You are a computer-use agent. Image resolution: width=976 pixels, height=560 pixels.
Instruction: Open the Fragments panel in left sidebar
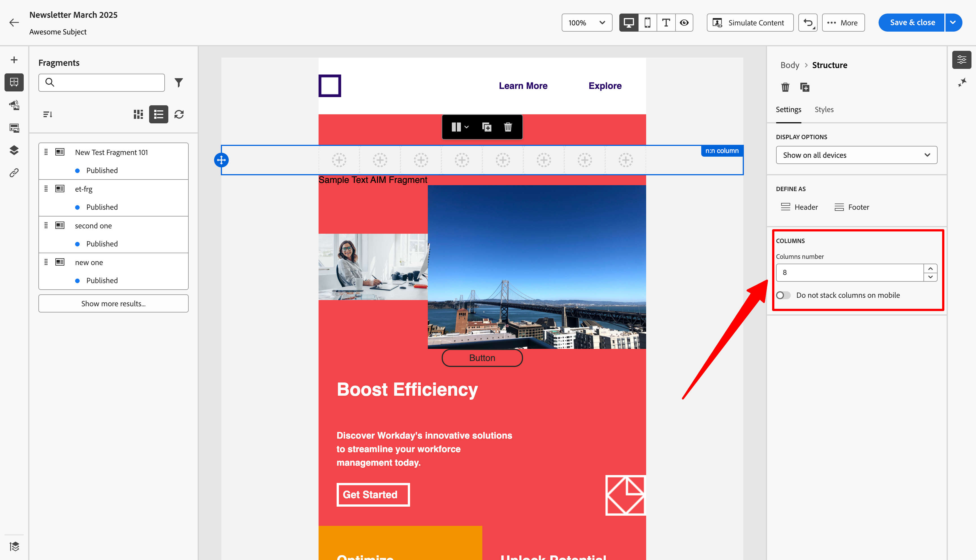pos(14,82)
